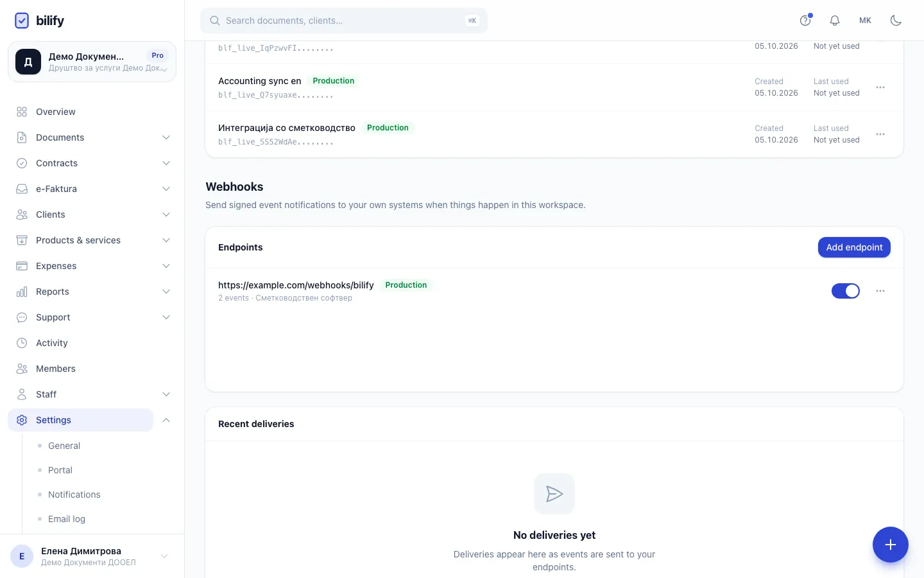Click the search magnifier icon
924x578 pixels.
215,21
